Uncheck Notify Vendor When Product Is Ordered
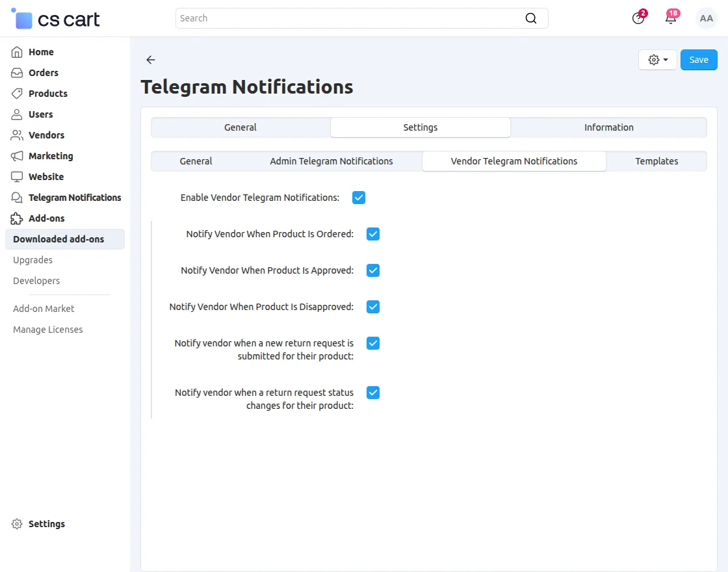 373,234
